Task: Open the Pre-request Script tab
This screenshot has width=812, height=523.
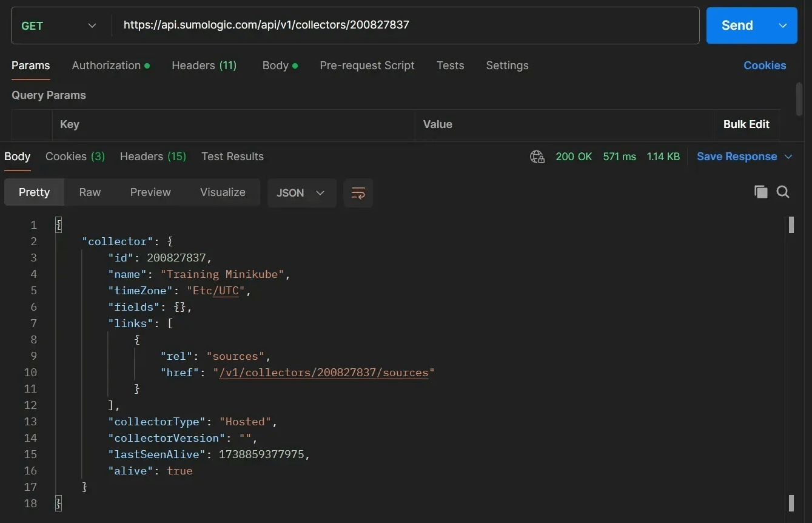Action: point(367,66)
